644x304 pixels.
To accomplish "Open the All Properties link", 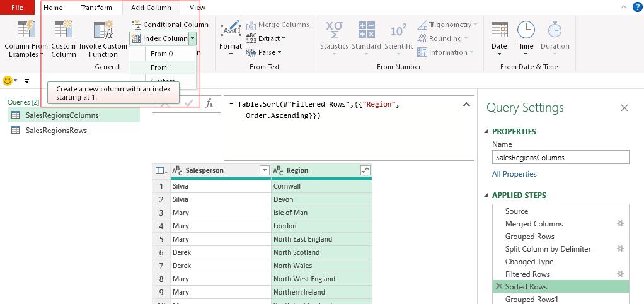I will pyautogui.click(x=514, y=174).
